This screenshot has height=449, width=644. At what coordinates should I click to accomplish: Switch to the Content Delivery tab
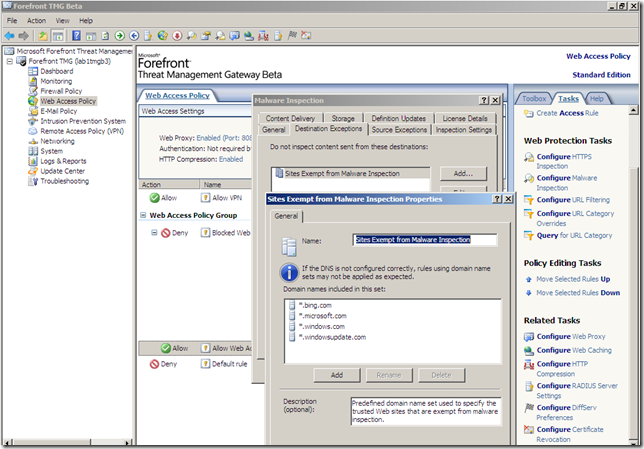pyautogui.click(x=290, y=118)
